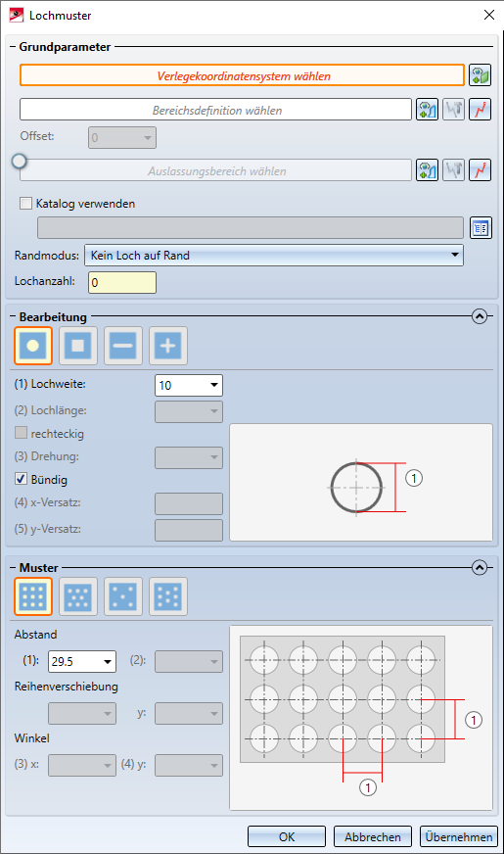
Task: Click coordinate system picker icon beside Verlegekoordinatensystem
Action: 480,75
